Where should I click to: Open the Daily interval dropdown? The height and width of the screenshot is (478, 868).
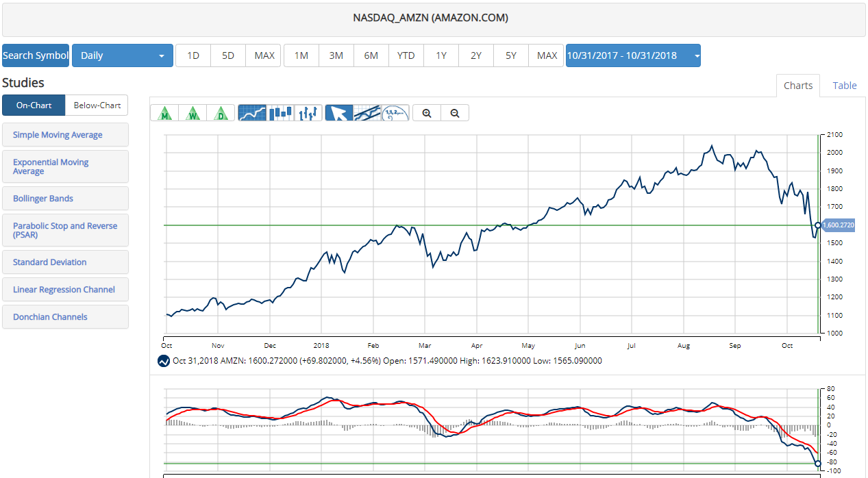pyautogui.click(x=122, y=55)
